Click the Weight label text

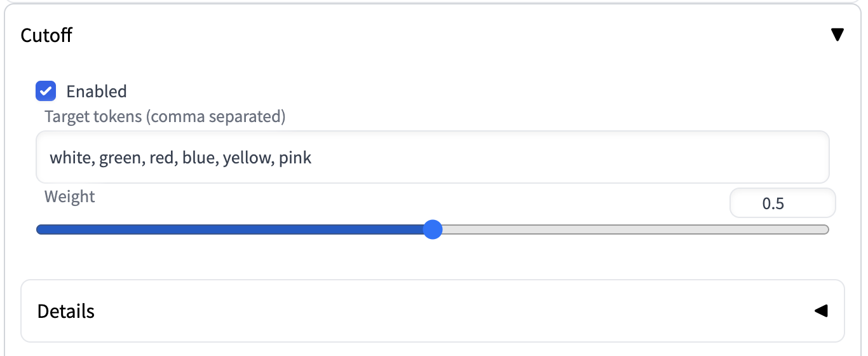pos(70,196)
